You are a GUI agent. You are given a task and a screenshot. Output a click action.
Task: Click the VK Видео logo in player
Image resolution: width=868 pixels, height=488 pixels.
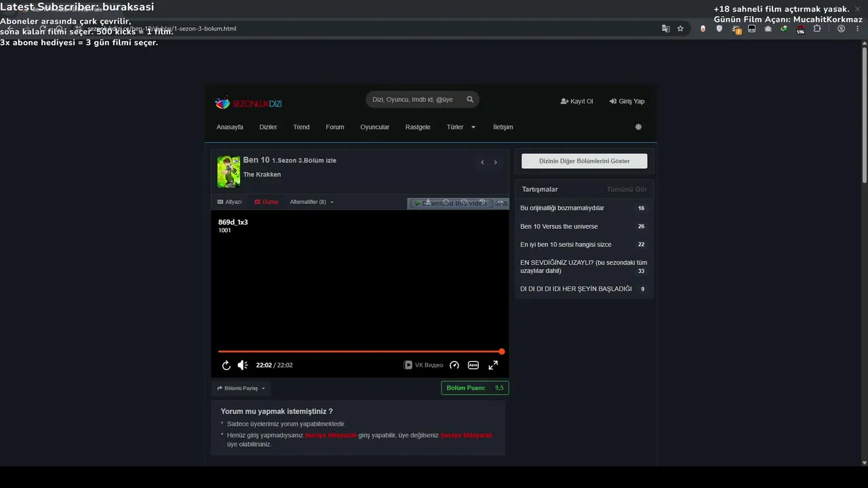tap(424, 365)
